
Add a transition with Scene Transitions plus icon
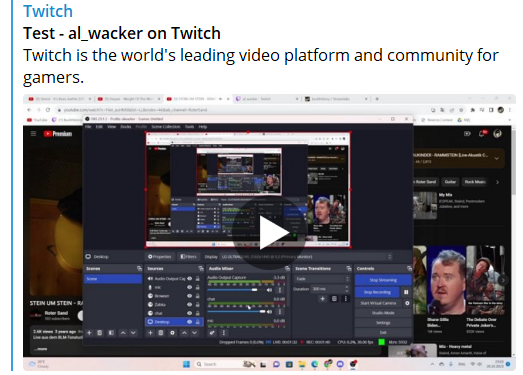click(x=322, y=299)
